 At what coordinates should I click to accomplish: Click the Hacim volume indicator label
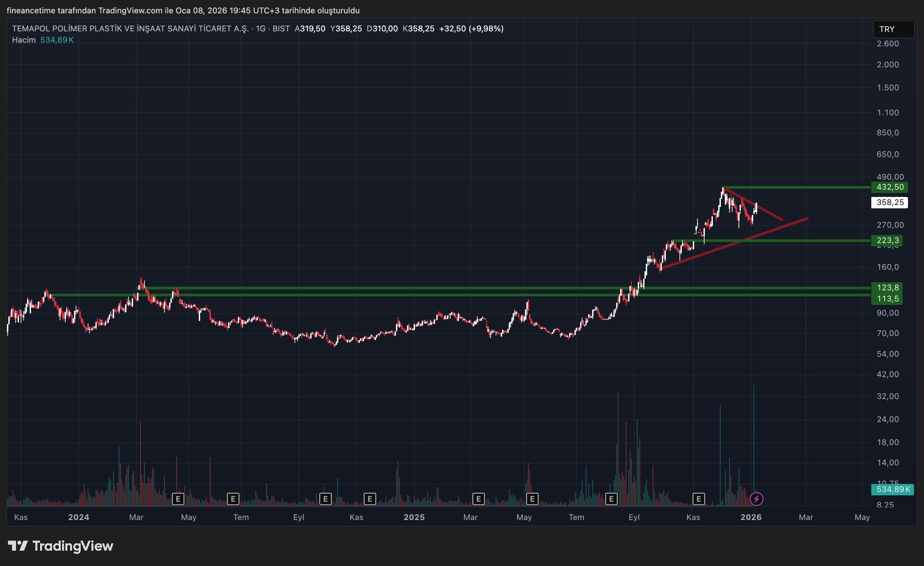coord(24,40)
